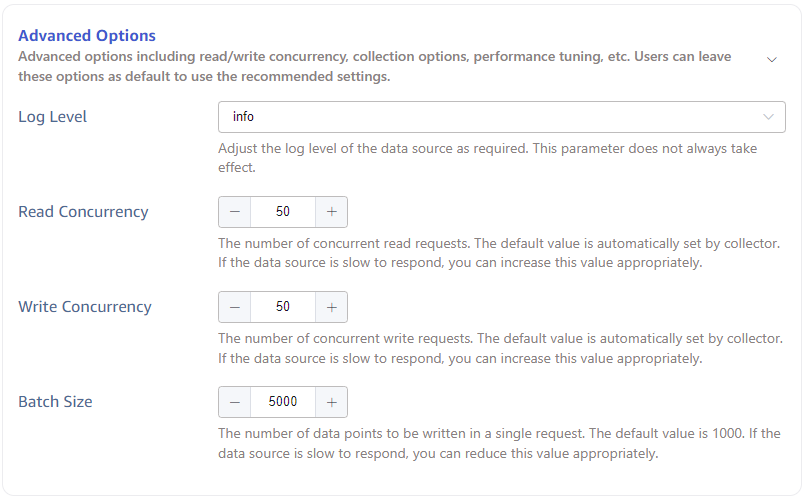Select the Batch Size 5000 input
Viewport: 804px width, 497px height.
pyautogui.click(x=283, y=402)
